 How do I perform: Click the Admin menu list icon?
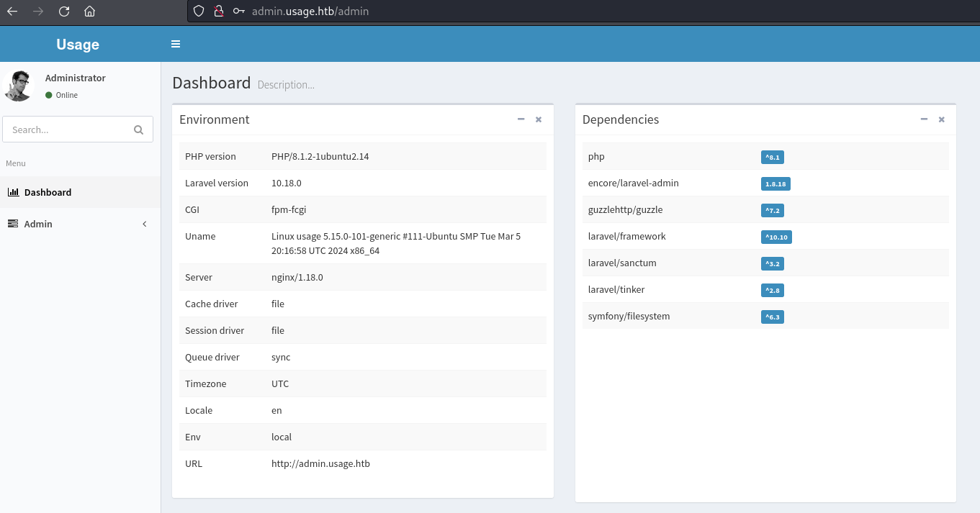13,224
